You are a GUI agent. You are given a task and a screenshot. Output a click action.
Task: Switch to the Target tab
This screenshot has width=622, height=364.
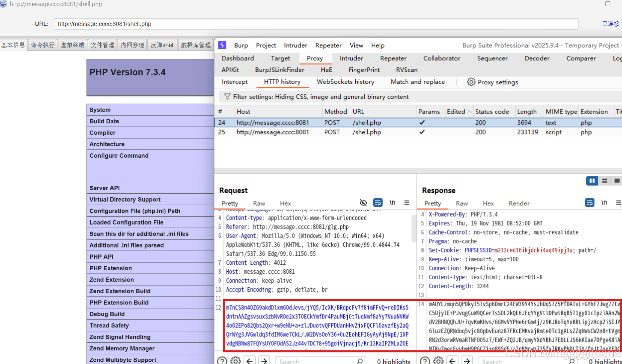pos(280,58)
